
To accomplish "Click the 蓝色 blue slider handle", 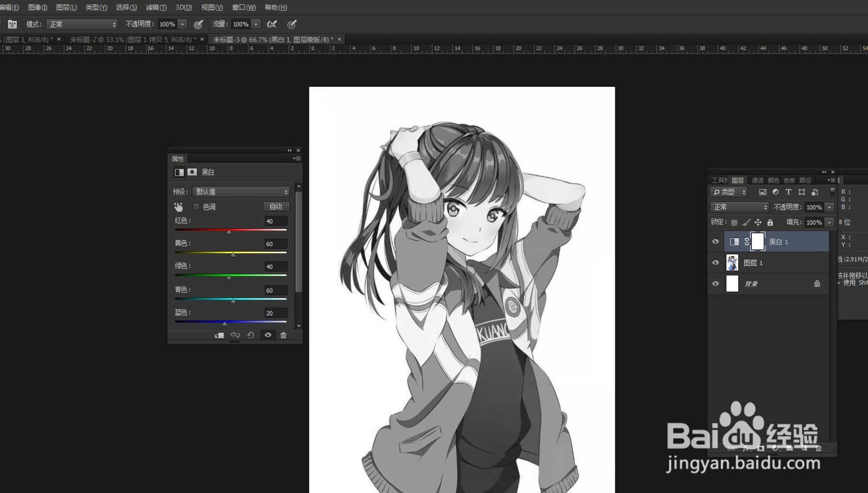I will coord(224,323).
